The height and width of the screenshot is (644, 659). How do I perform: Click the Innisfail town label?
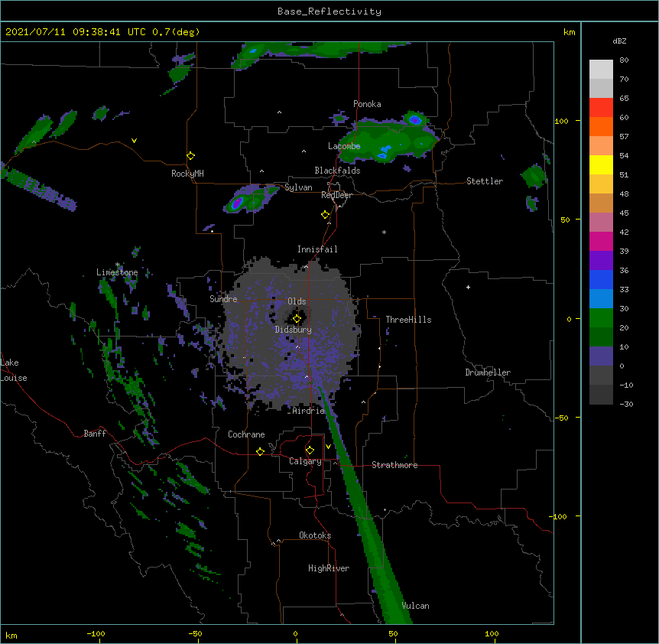pyautogui.click(x=317, y=249)
